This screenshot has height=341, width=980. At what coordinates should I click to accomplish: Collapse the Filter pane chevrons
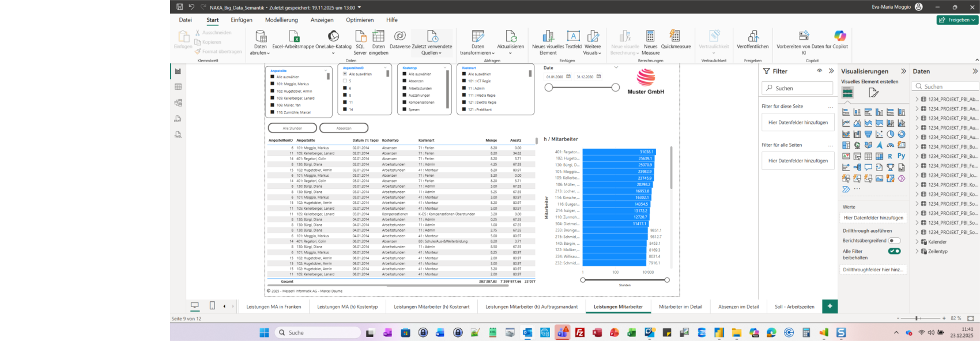click(x=831, y=71)
